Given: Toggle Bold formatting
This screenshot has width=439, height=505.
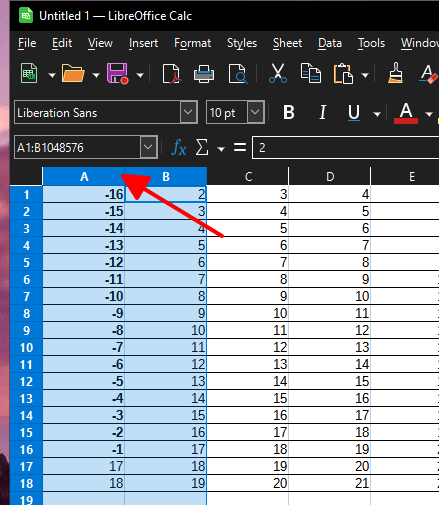Looking at the screenshot, I should (x=289, y=112).
